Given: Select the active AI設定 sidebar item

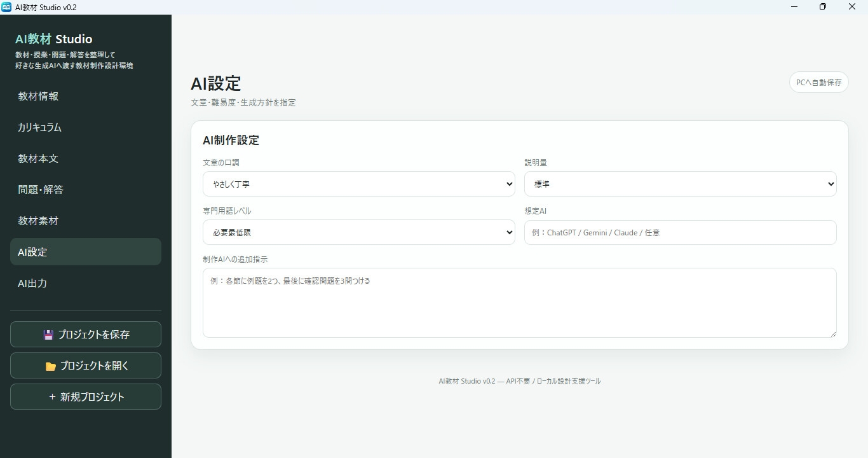Looking at the screenshot, I should point(86,252).
